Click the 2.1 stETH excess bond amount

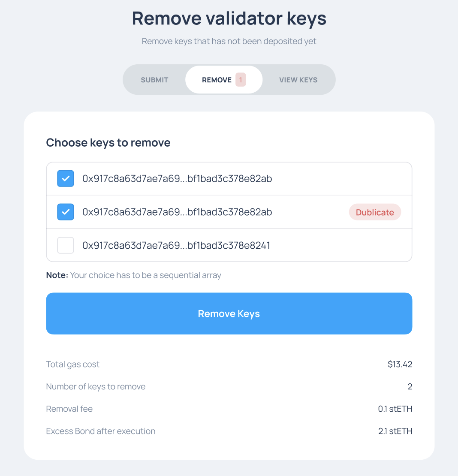[x=395, y=431]
